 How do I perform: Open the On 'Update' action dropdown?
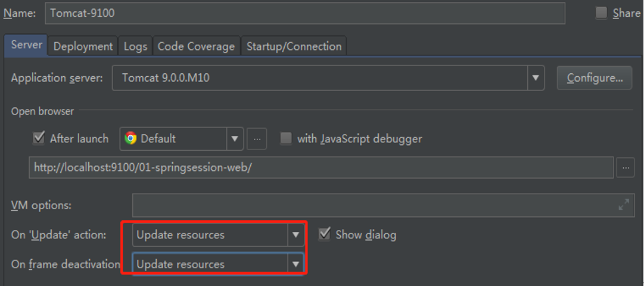[x=219, y=235]
